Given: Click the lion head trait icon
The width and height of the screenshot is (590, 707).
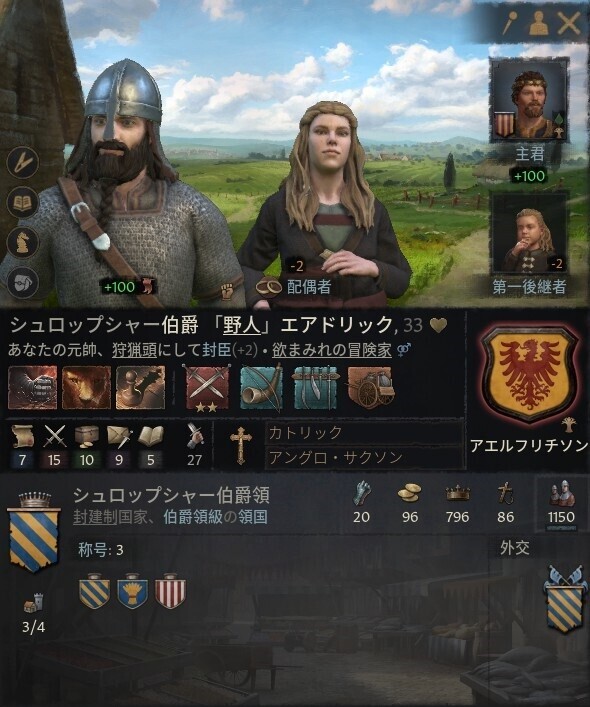Looking at the screenshot, I should pyautogui.click(x=86, y=388).
